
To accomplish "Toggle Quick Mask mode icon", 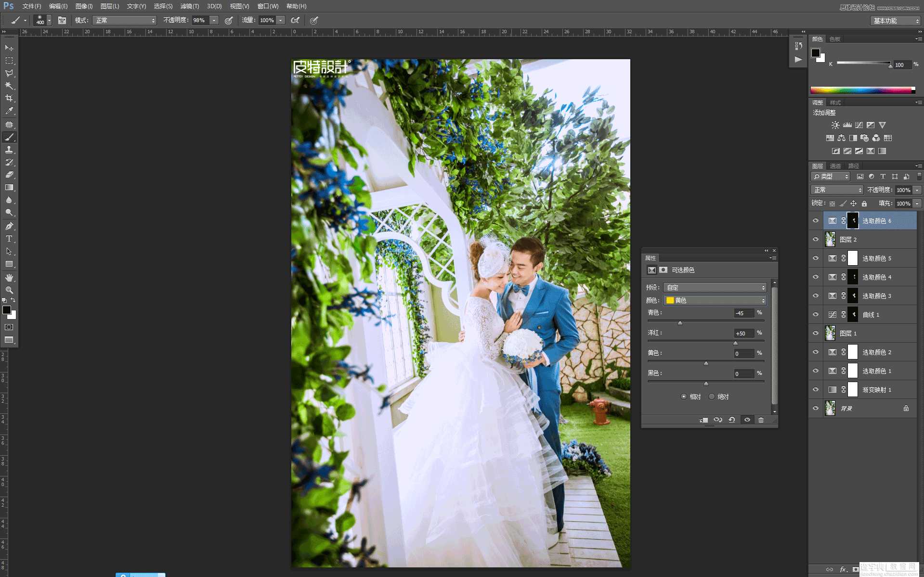I will 9,327.
